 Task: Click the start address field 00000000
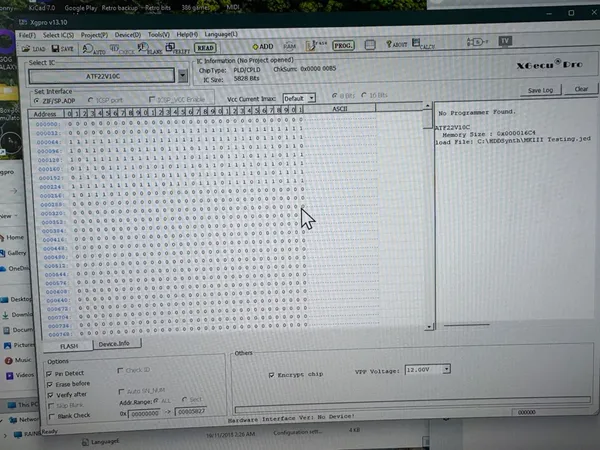(x=144, y=414)
